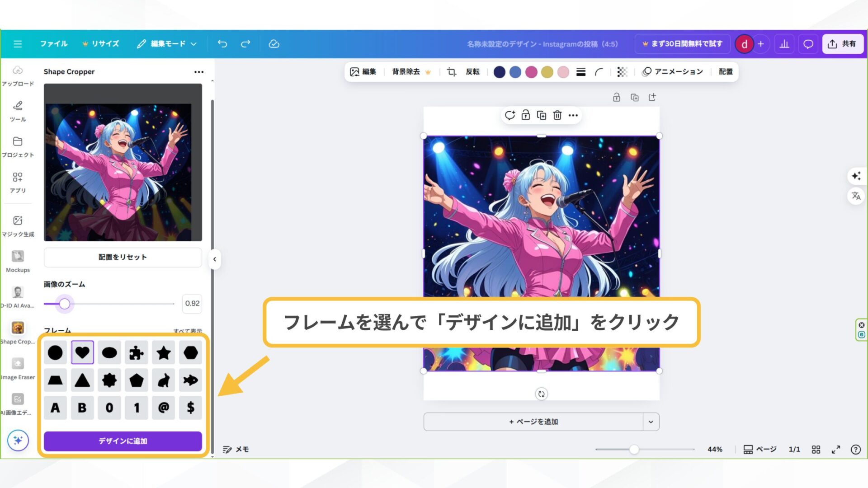Lock the selected image using the padlock icon
The image size is (868, 488).
pos(526,115)
